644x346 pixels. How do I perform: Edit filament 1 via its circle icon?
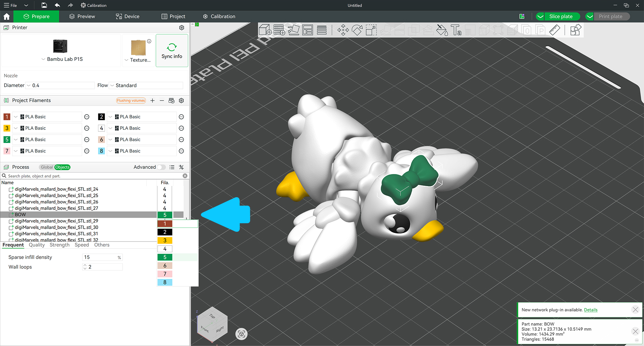coord(87,117)
